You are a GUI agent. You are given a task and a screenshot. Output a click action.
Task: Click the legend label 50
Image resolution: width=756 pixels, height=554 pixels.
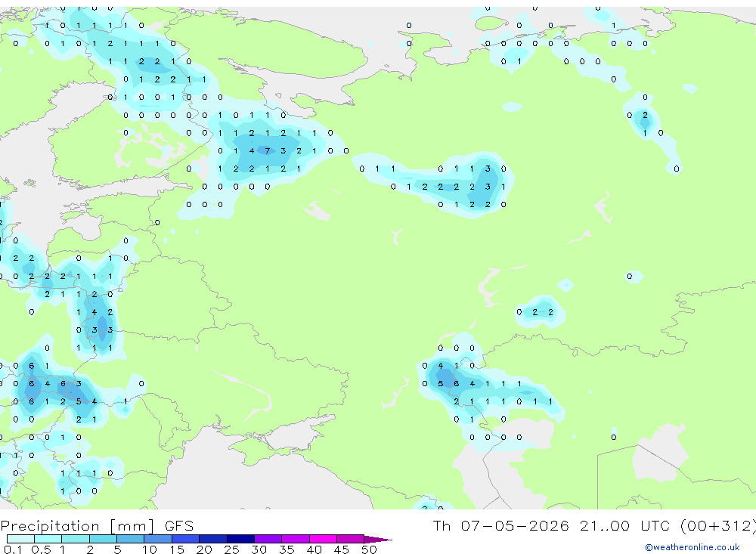tap(369, 549)
